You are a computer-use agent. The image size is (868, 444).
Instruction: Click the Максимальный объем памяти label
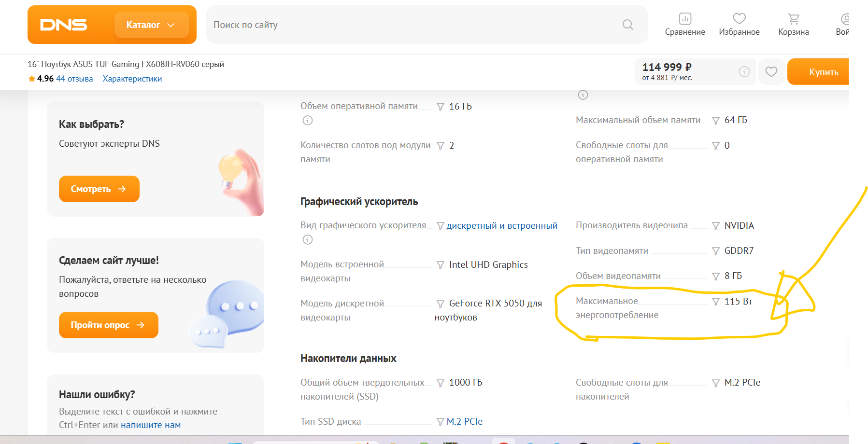tap(638, 120)
